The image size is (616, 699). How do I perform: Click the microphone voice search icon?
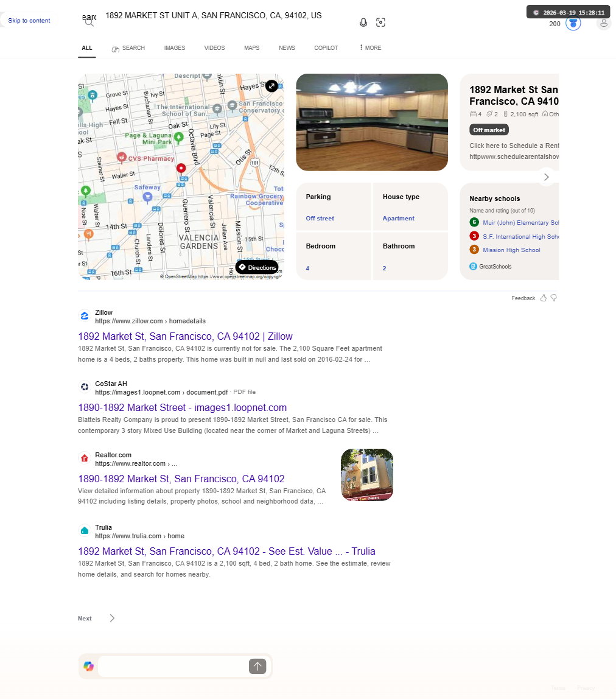coord(363,23)
